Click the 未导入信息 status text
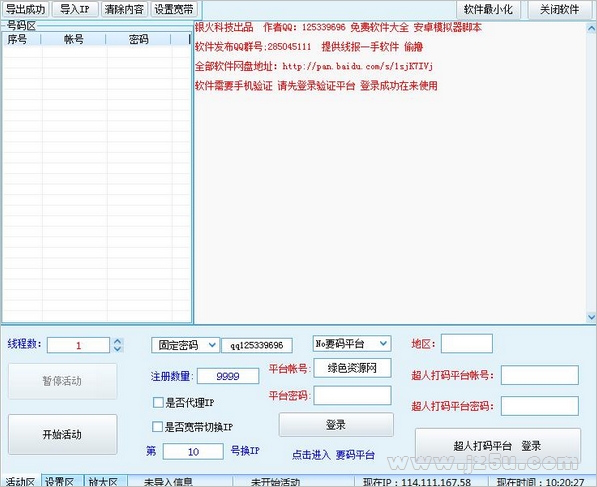The height and width of the screenshot is (487, 597). [x=168, y=482]
